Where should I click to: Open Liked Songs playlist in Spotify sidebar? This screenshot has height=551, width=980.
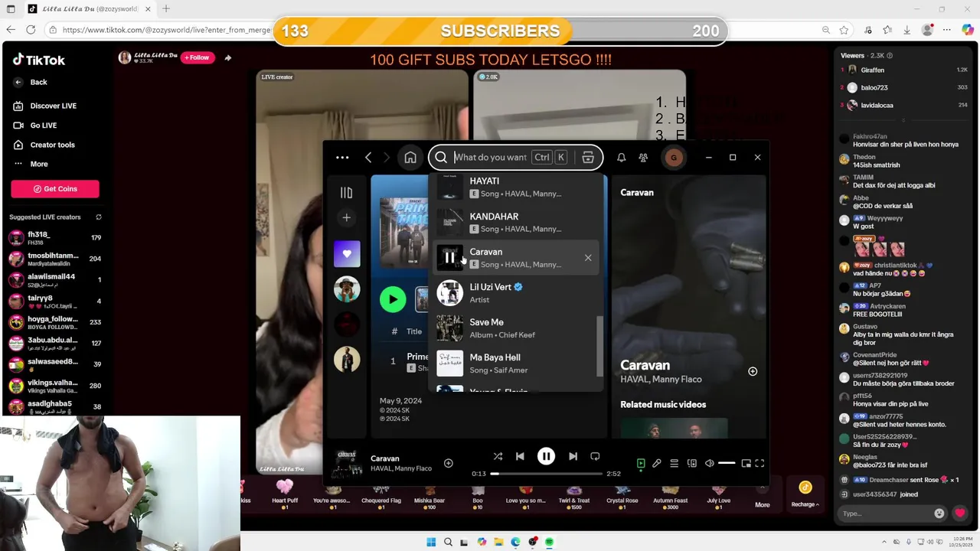click(347, 253)
